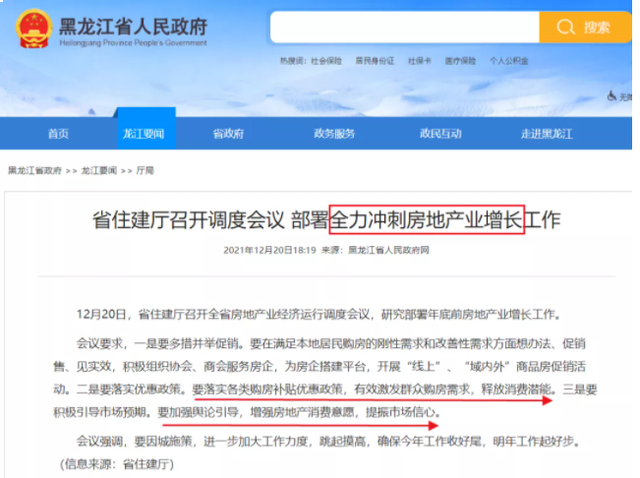Click the national emblem logo
640x478 pixels.
pos(34,29)
